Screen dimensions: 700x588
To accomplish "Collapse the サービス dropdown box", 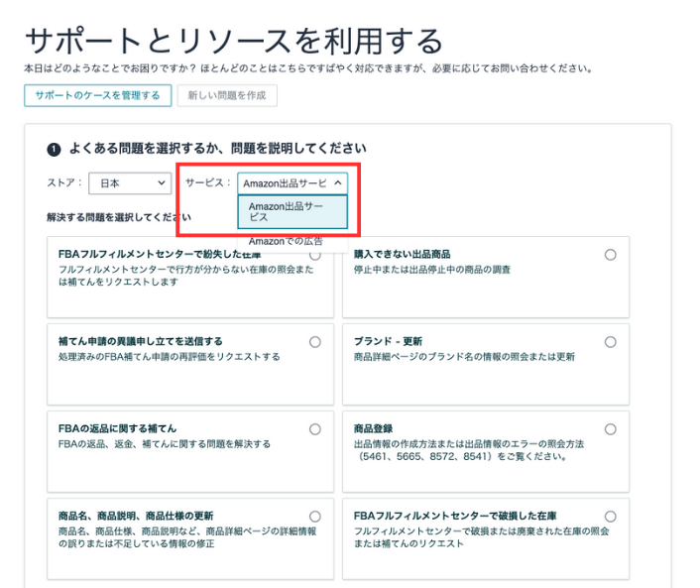I will coord(292,183).
